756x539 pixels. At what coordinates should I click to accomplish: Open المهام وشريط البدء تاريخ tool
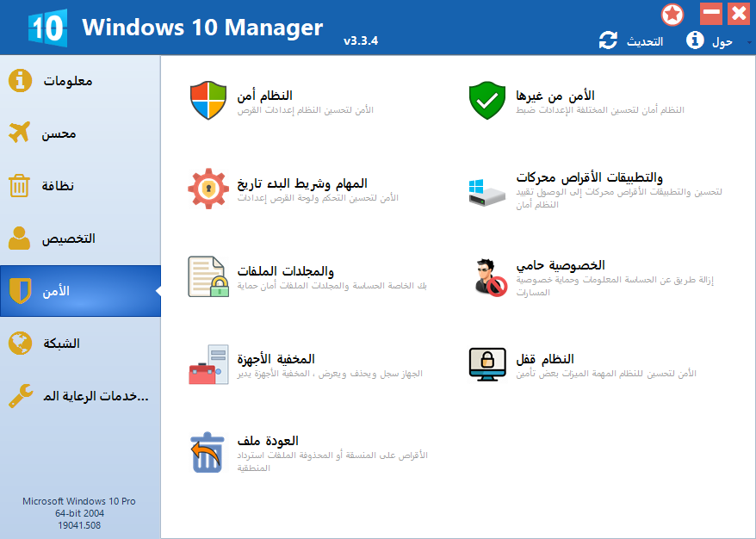[x=302, y=183]
